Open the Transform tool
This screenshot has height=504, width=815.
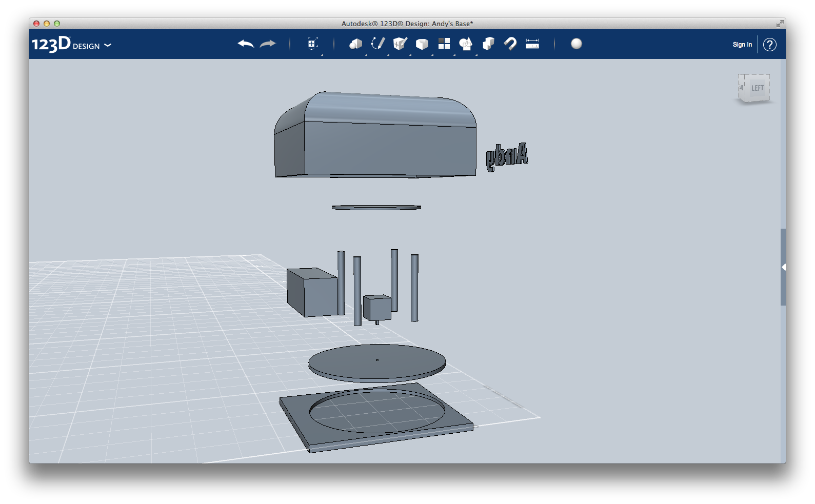click(x=313, y=44)
